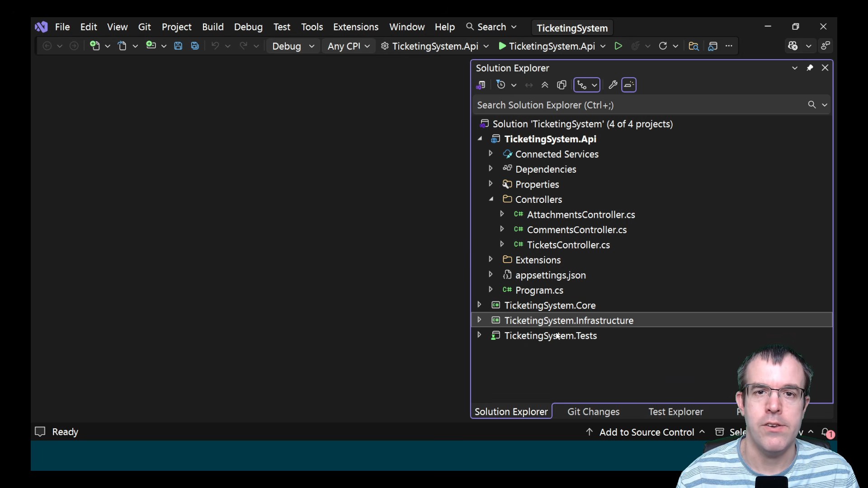
Task: Start without debugging using outlined play icon
Action: point(618,46)
